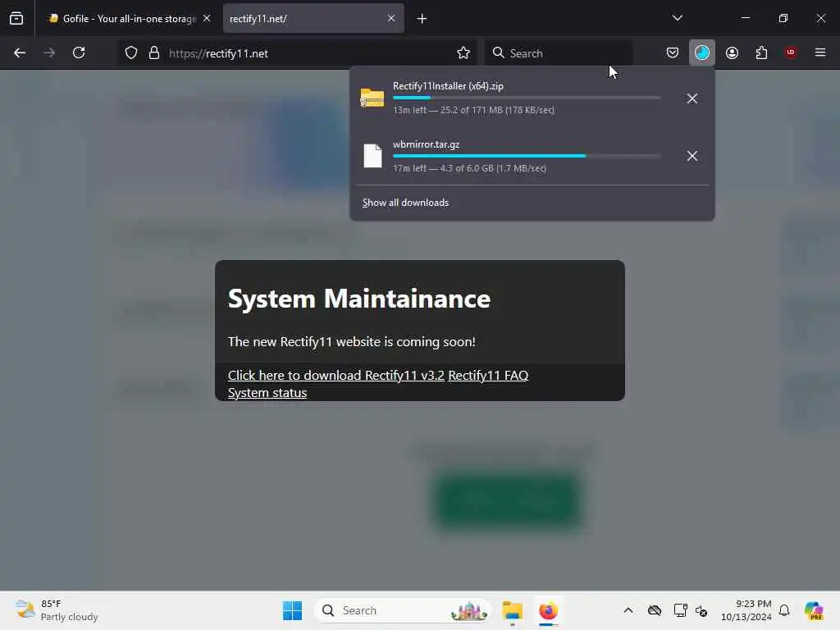Click the muted volume tray icon
This screenshot has width=840, height=630.
click(x=701, y=610)
